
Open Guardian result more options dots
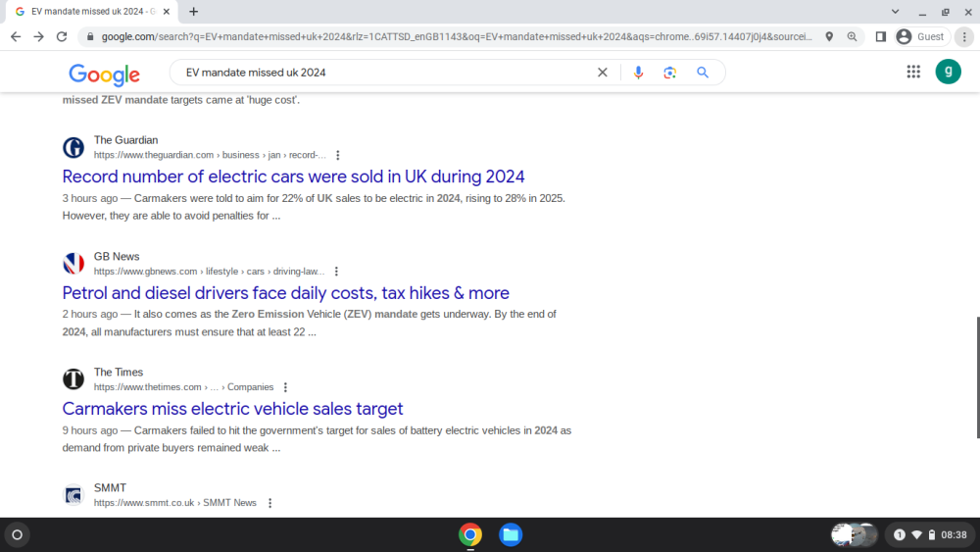click(337, 155)
